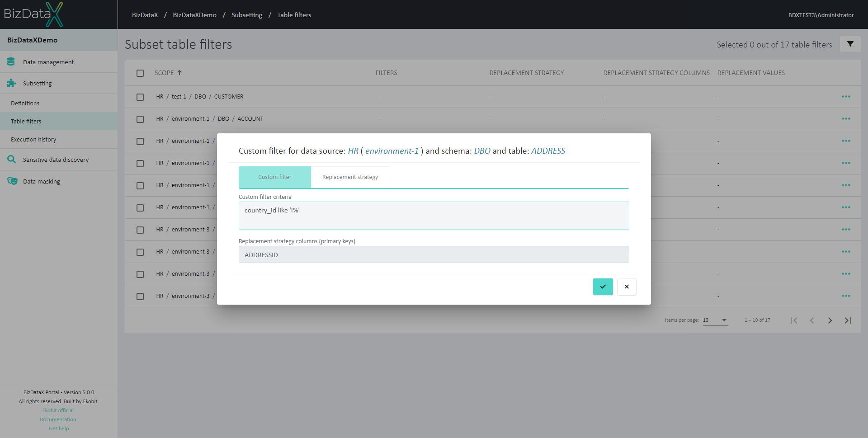Viewport: 868px width, 438px height.
Task: Jump to the last page of results
Action: pyautogui.click(x=848, y=320)
